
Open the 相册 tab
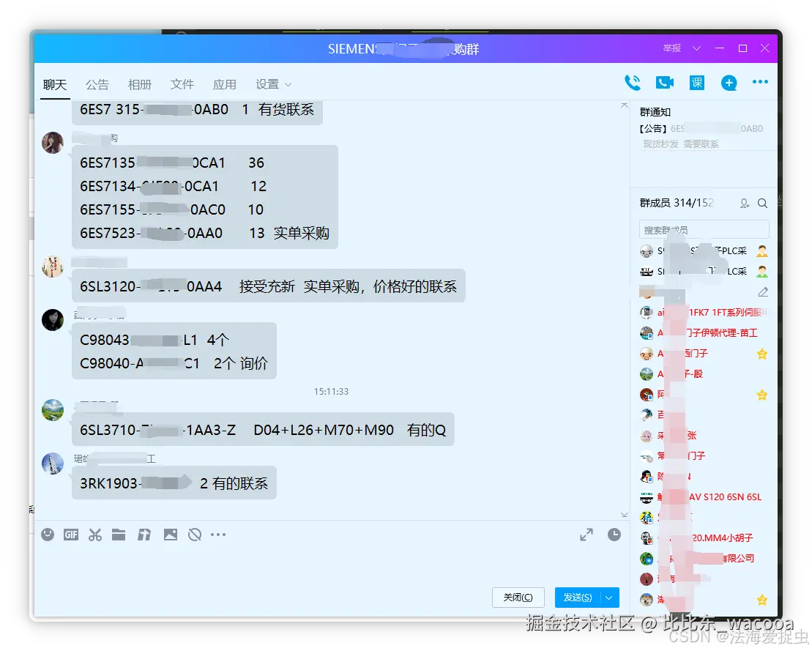(140, 84)
